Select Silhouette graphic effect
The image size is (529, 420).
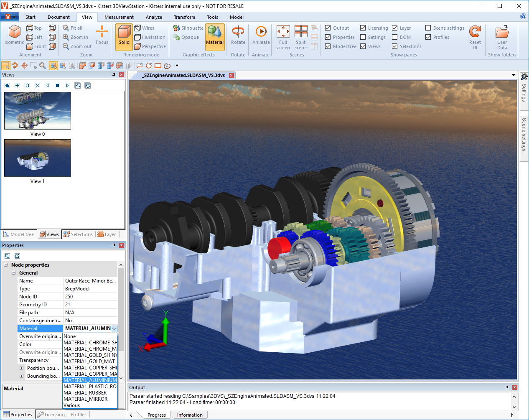tap(188, 28)
